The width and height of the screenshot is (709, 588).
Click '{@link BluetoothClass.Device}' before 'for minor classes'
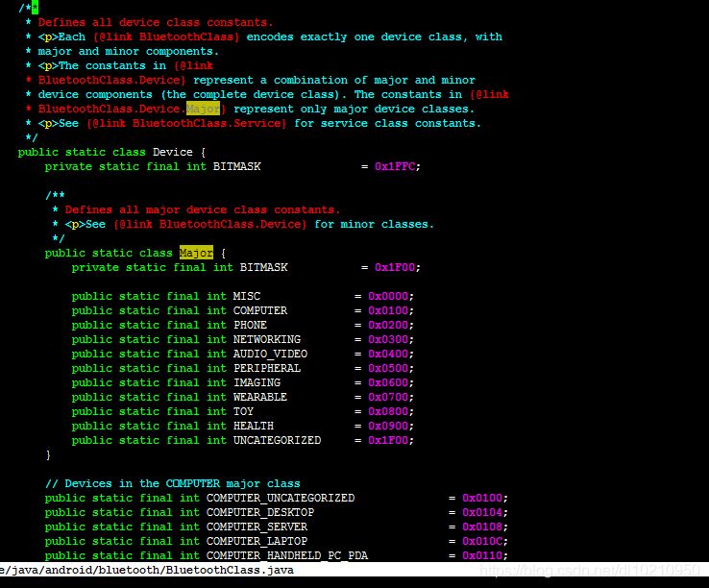point(210,224)
